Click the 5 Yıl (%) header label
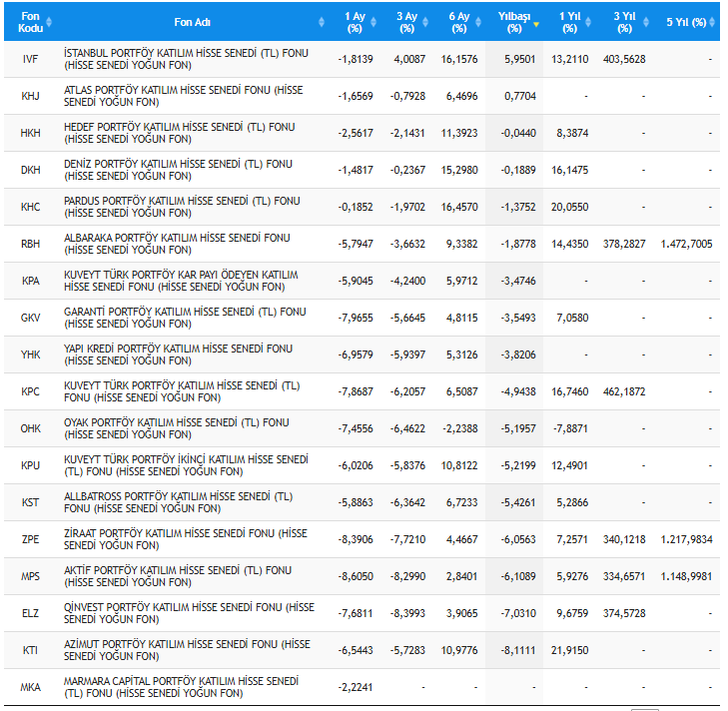 (686, 22)
